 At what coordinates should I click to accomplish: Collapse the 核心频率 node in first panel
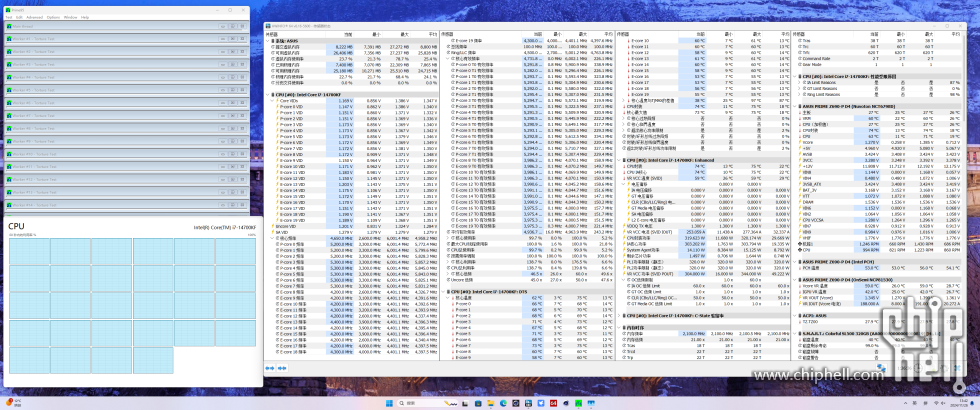(x=272, y=238)
